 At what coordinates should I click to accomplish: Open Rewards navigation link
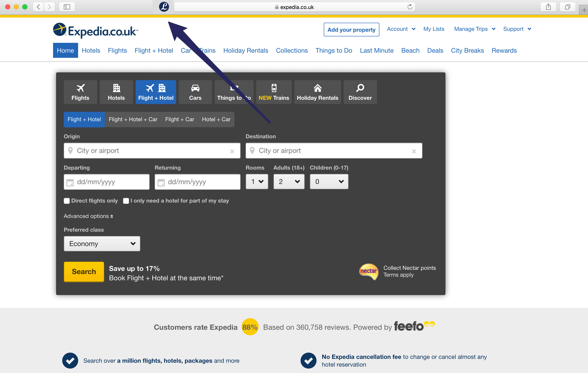pyautogui.click(x=504, y=50)
